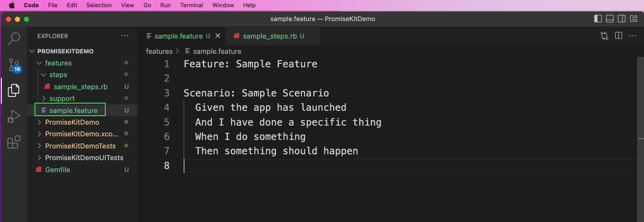Expand the PromiseKitDemo.xco... folder
This screenshot has height=222, width=644.
click(39, 134)
